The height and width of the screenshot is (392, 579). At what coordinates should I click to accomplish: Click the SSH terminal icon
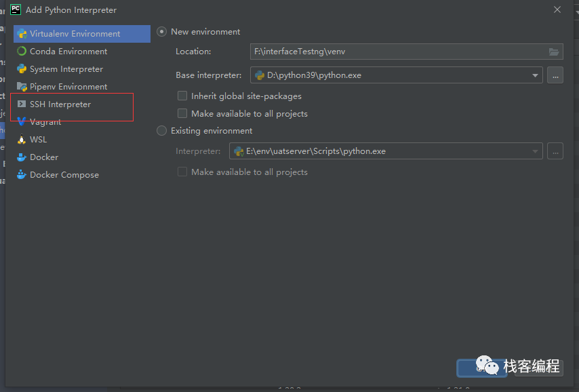tap(22, 104)
